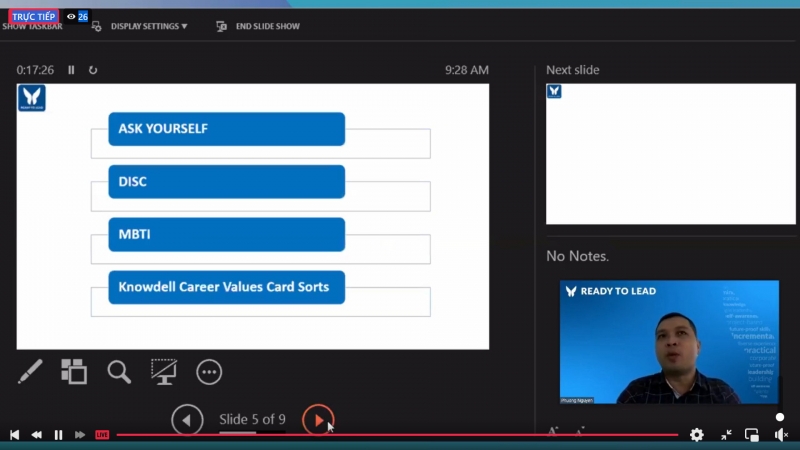Click the zoom into slide magnifier
Viewport: 800px width, 450px height.
click(119, 372)
